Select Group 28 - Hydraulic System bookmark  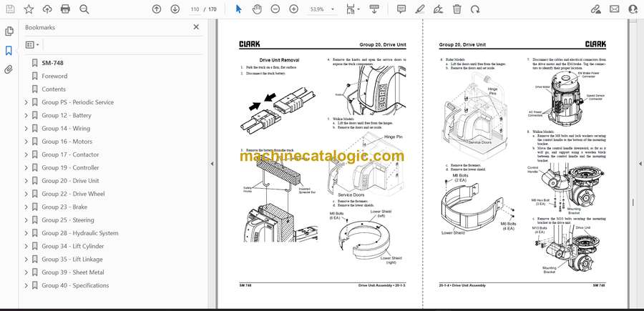click(79, 233)
